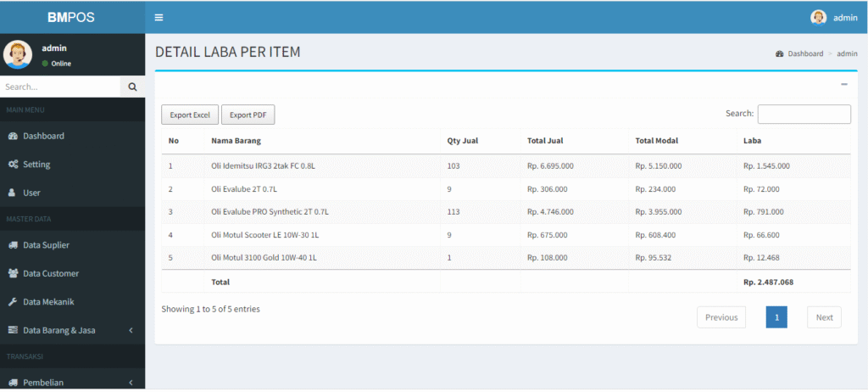The image size is (868, 392).
Task: Click the Data Mekanik wrench icon
Action: [x=13, y=301]
